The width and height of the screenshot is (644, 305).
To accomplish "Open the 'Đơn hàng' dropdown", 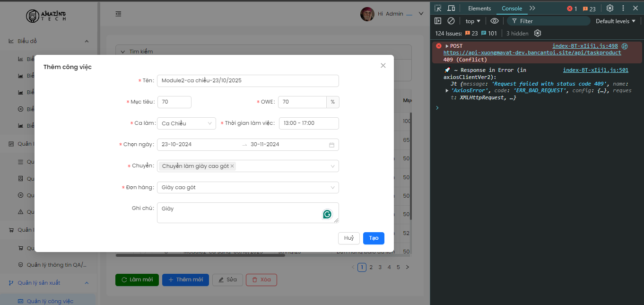I will tap(248, 188).
